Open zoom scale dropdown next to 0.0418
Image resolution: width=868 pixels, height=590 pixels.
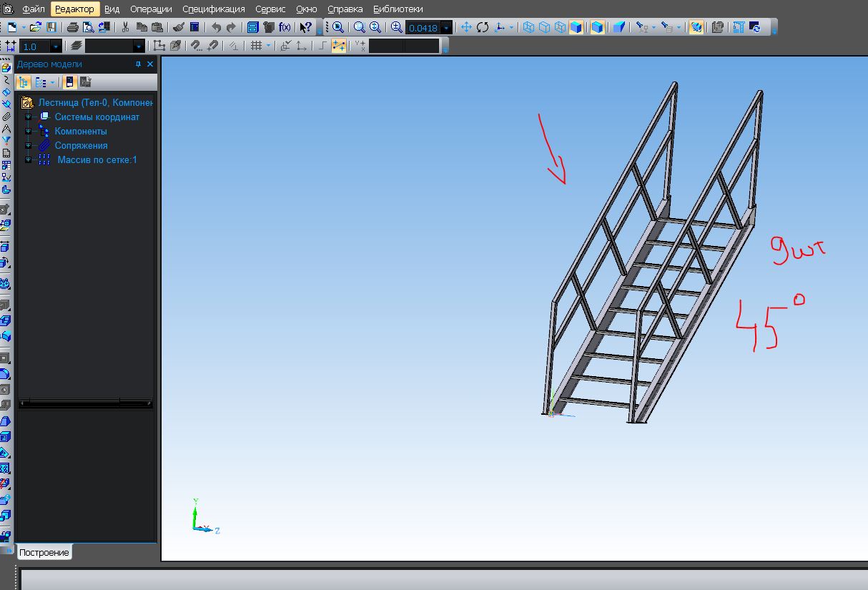click(x=447, y=27)
